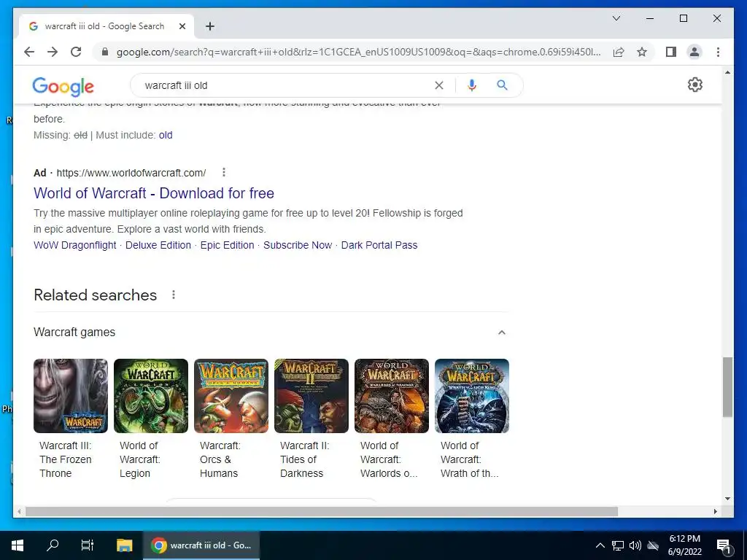Open the OneDrive cloud tray icon
Viewport: 747px width, 560px height.
(x=653, y=545)
